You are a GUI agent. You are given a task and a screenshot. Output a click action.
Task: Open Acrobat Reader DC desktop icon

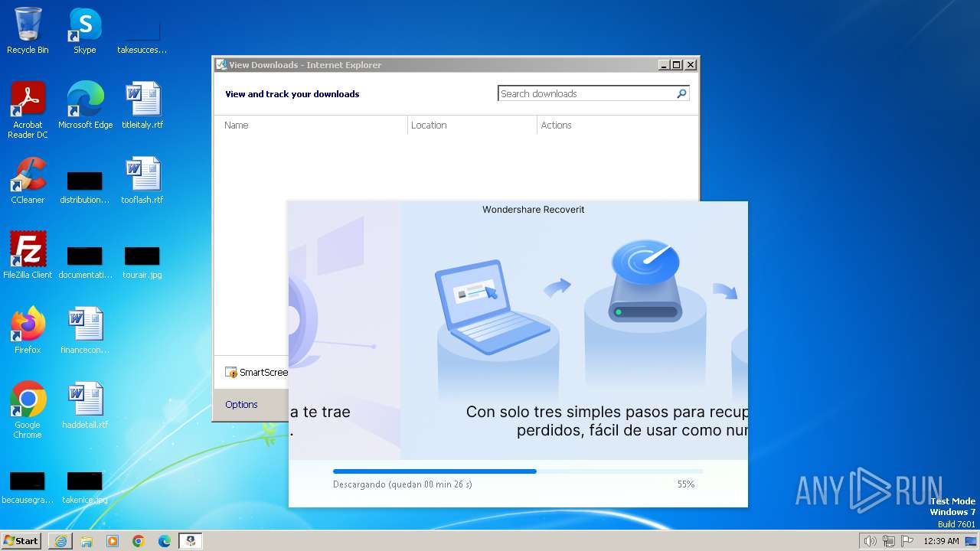[x=28, y=109]
